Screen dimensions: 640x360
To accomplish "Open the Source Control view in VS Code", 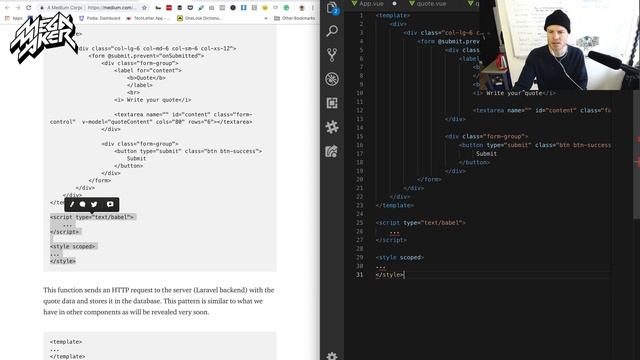I will click(x=332, y=55).
